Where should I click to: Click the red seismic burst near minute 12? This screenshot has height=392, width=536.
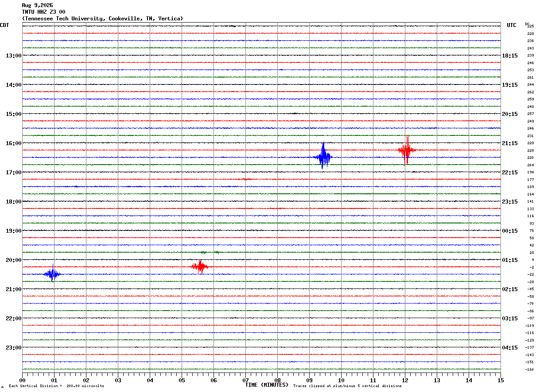point(407,150)
